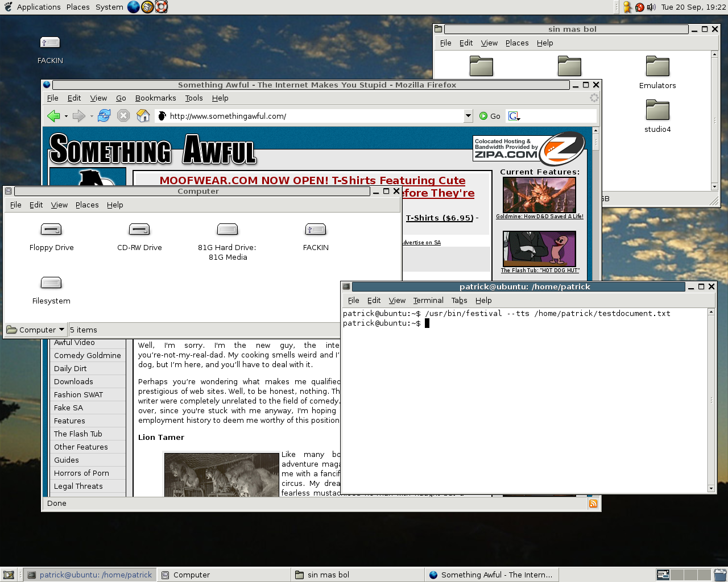The height and width of the screenshot is (582, 728).
Task: Click the clock showing Tue 20 Sep
Action: [x=693, y=7]
